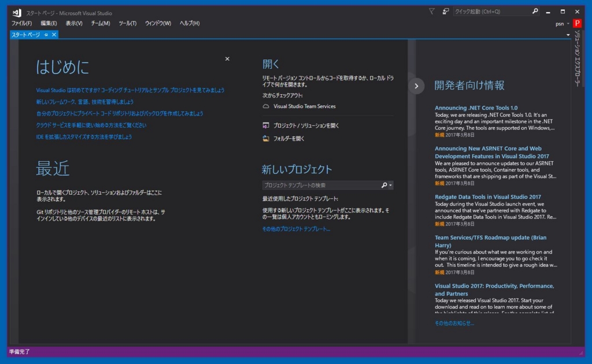592x364 pixels.
Task: Open the 編集(E) menu
Action: tap(49, 23)
